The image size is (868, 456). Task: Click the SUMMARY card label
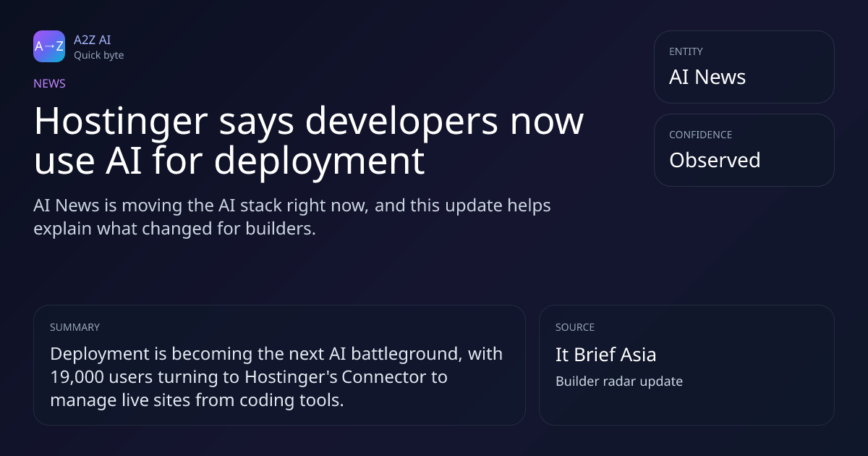75,327
